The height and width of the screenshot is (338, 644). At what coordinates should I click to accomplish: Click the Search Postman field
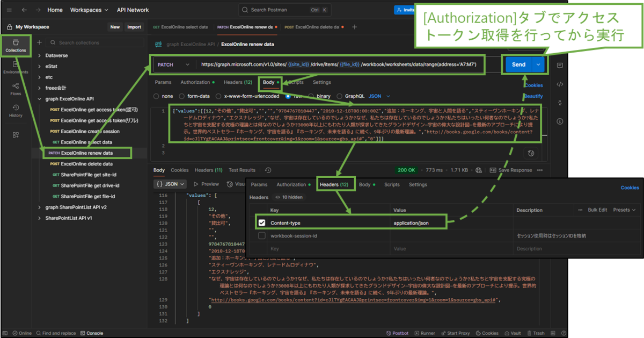(x=285, y=10)
